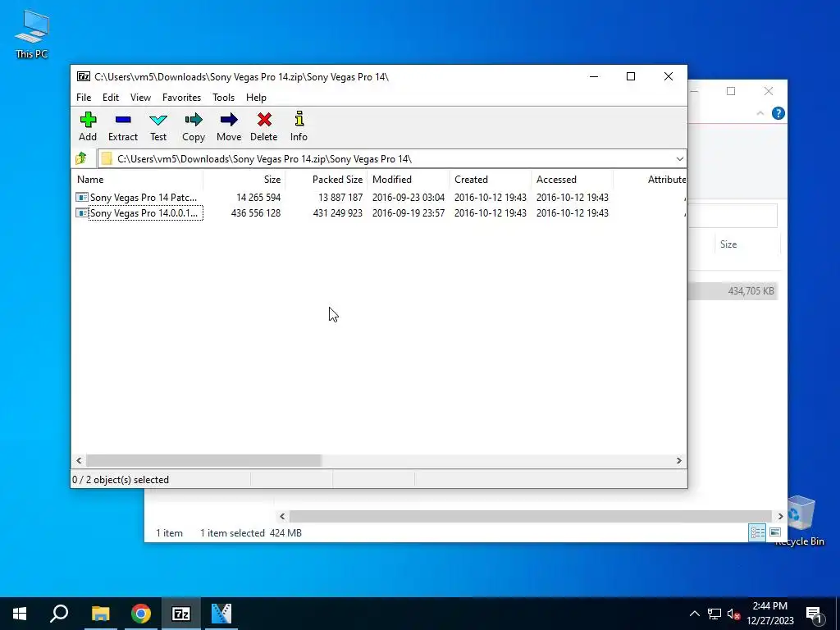Sort by Created column header
This screenshot has height=630, width=840.
pos(491,180)
